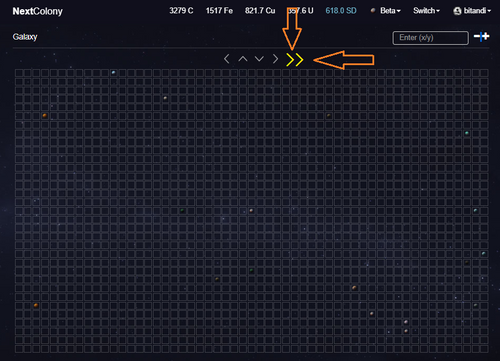Image resolution: width=500 pixels, height=361 pixels.
Task: Zoom out with the minus icon
Action: (x=477, y=36)
